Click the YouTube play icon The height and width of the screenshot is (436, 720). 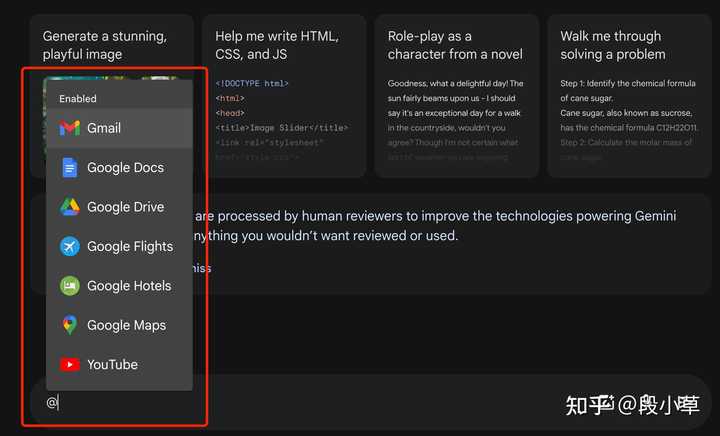70,364
